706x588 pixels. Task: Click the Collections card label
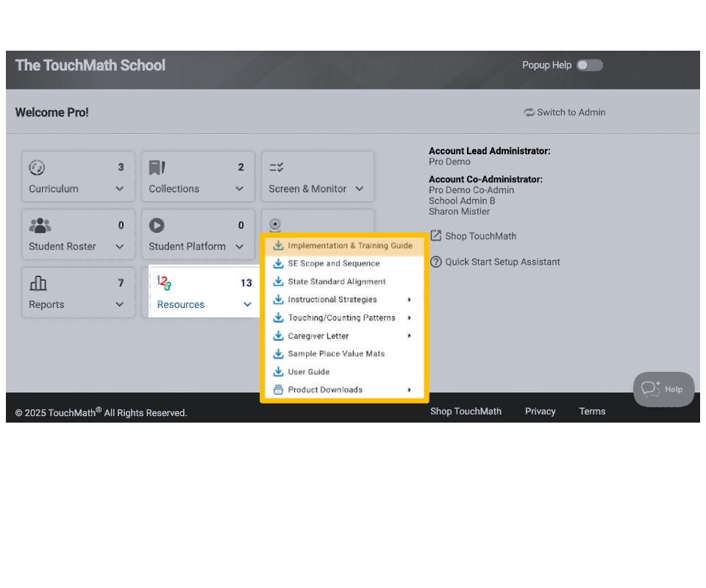[174, 189]
